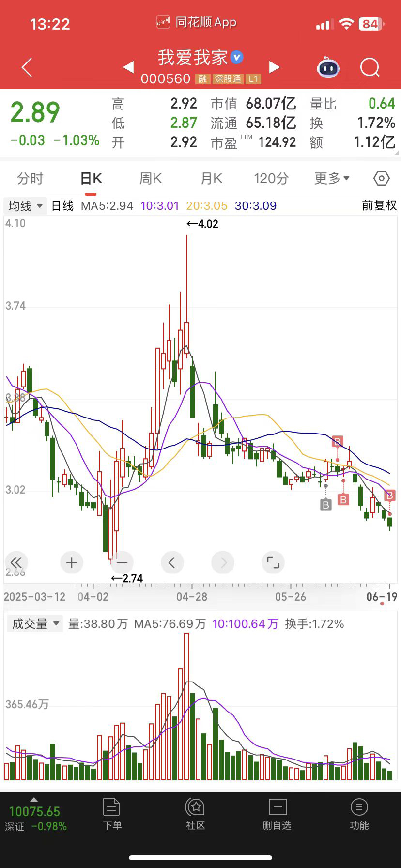The height and width of the screenshot is (868, 401).
Task: Tap the back arrow in the header
Action: (x=27, y=67)
